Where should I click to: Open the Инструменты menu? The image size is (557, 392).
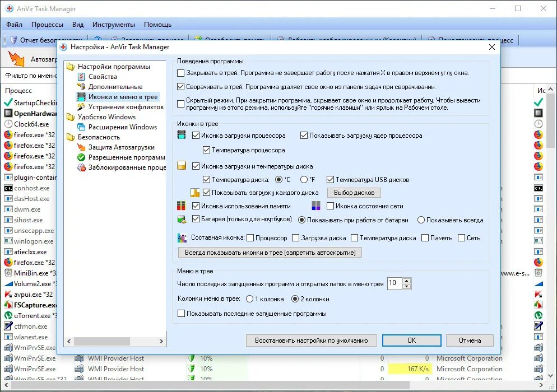[114, 24]
